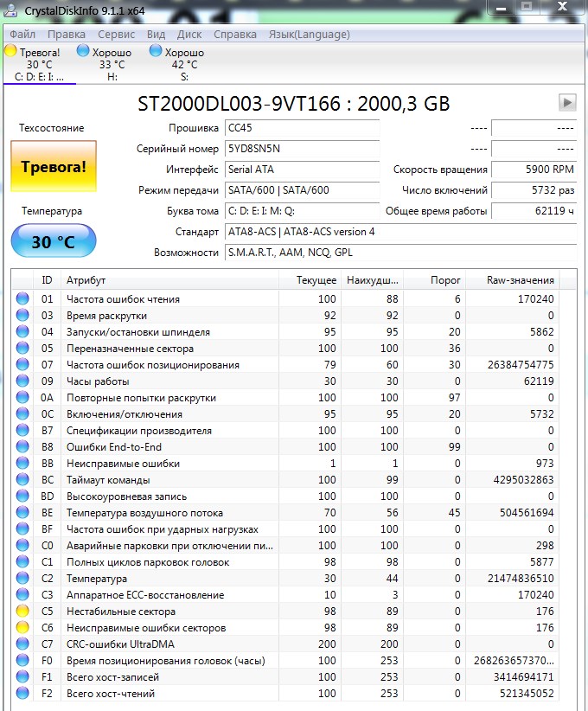The height and width of the screenshot is (711, 588).
Task: Click the next disk arrow button
Action: coord(567,102)
